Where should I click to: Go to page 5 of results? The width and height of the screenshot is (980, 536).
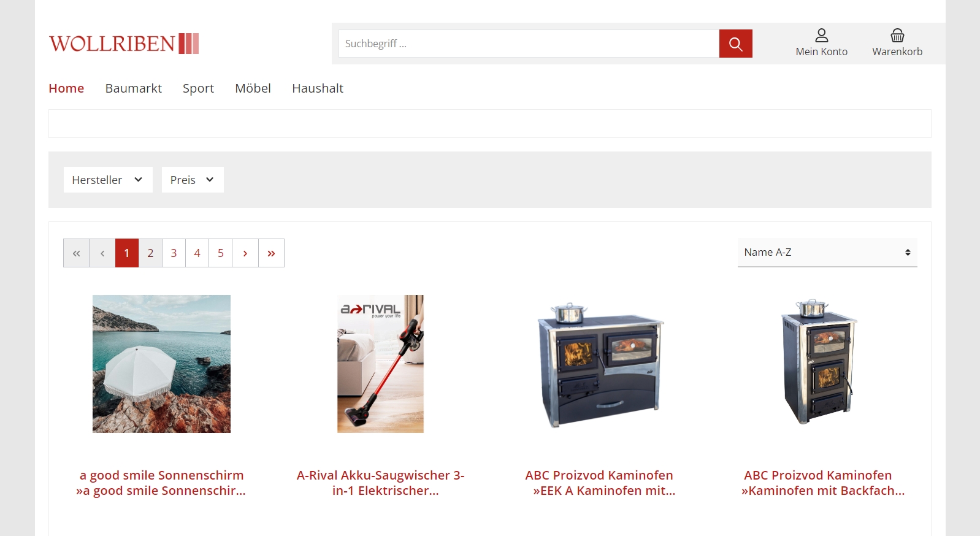point(221,253)
